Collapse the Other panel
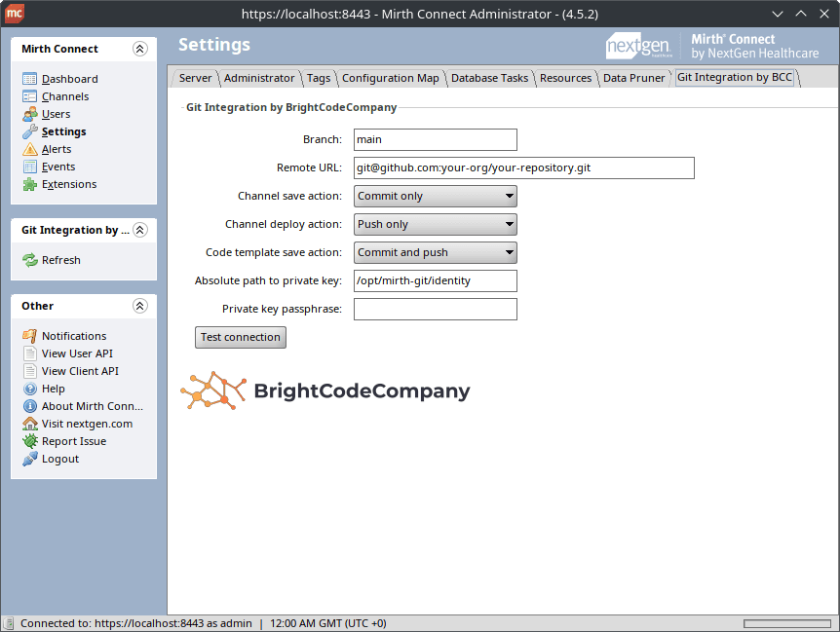Viewport: 840px width, 632px height. coord(142,306)
